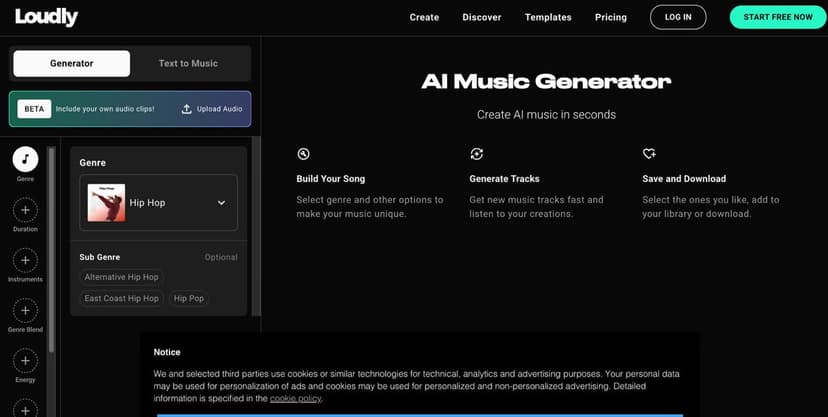Select the Generator tab
Viewport: 828px width, 417px height.
71,63
